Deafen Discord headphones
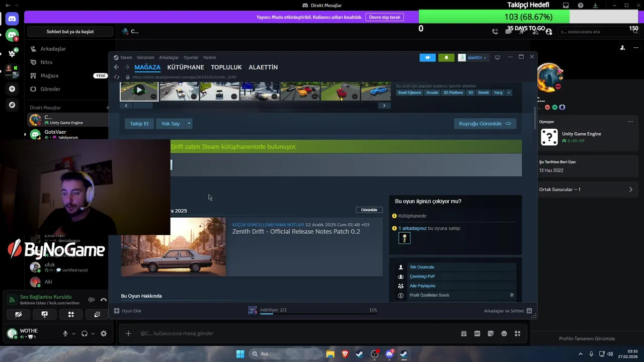The height and width of the screenshot is (362, 644). coord(85,333)
